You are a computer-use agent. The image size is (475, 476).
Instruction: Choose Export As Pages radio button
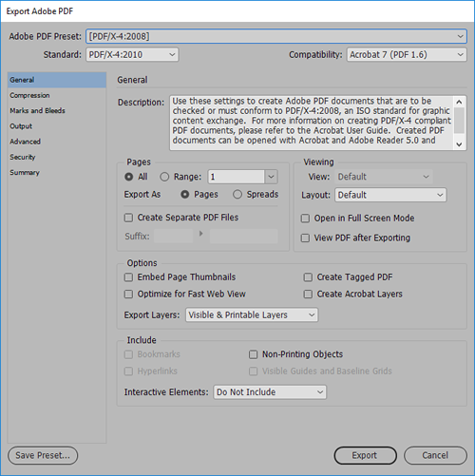[x=185, y=195]
